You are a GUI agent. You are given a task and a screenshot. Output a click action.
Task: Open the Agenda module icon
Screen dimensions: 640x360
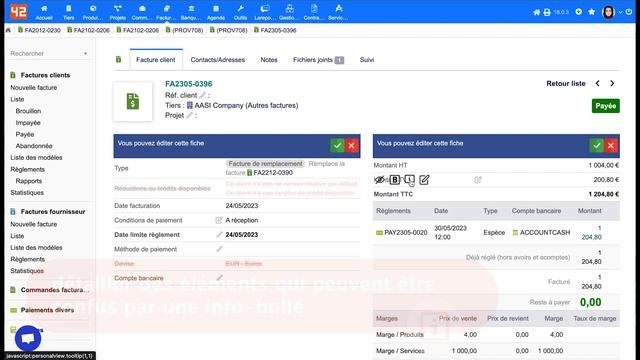pos(216,9)
